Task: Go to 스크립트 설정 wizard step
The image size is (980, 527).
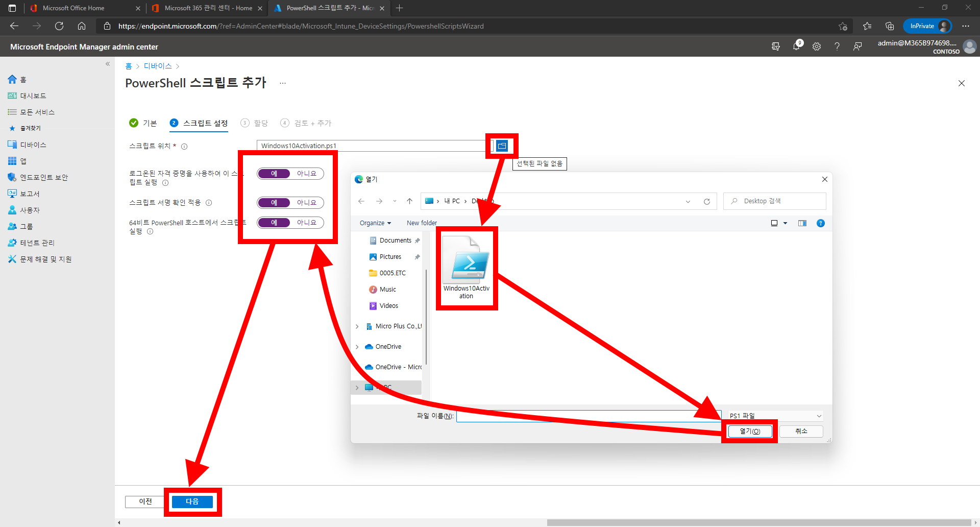Action: [199, 123]
